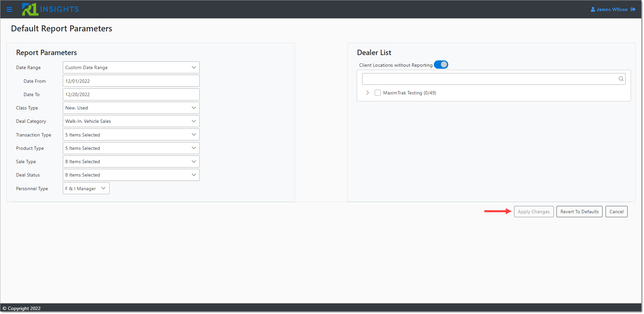Open the Sale Type dropdown
The width and height of the screenshot is (644, 314).
[x=131, y=162]
